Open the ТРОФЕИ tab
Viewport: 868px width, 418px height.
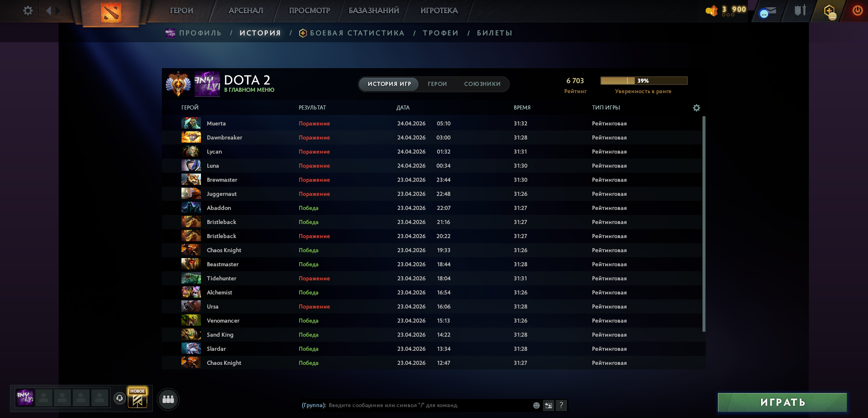coord(441,33)
